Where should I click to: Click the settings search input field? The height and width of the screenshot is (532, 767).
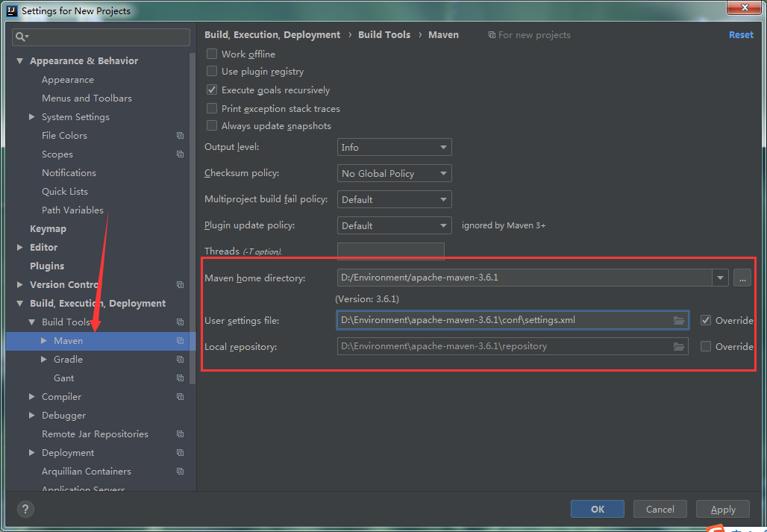[x=101, y=37]
